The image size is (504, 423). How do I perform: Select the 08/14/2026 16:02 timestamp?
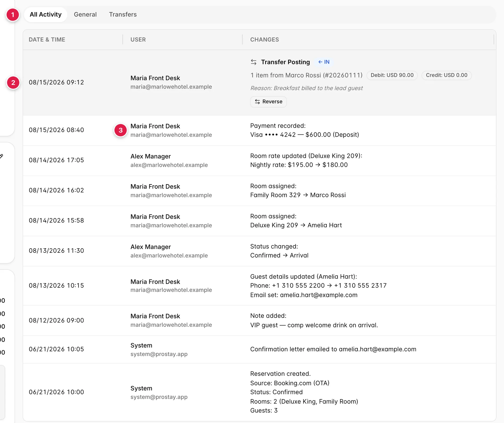pos(56,190)
